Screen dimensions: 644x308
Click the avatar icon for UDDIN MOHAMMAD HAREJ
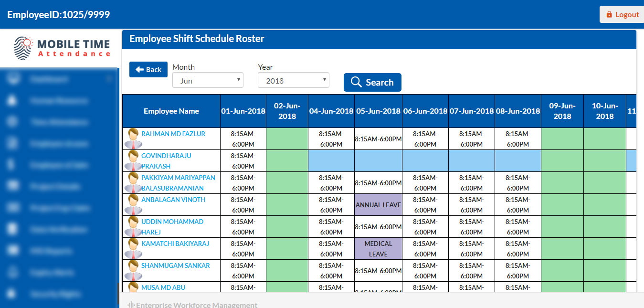coord(133,226)
